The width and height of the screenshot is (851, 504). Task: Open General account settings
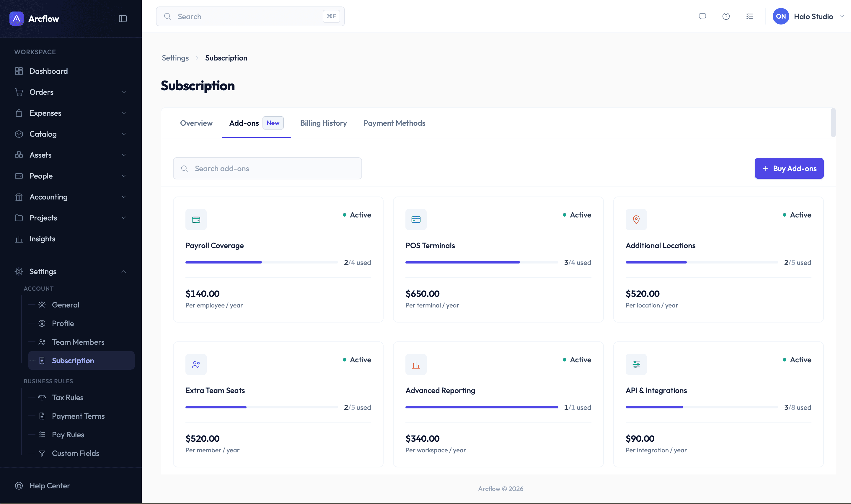point(81,305)
